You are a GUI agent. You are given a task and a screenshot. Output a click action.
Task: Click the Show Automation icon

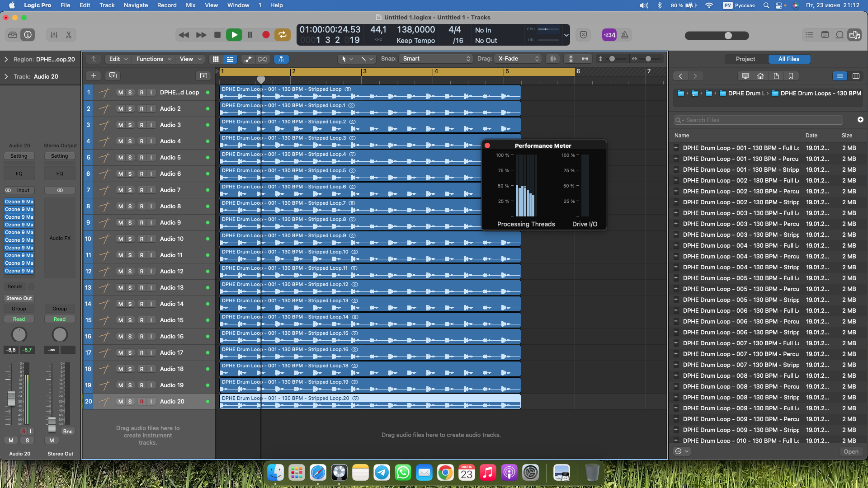(248, 59)
